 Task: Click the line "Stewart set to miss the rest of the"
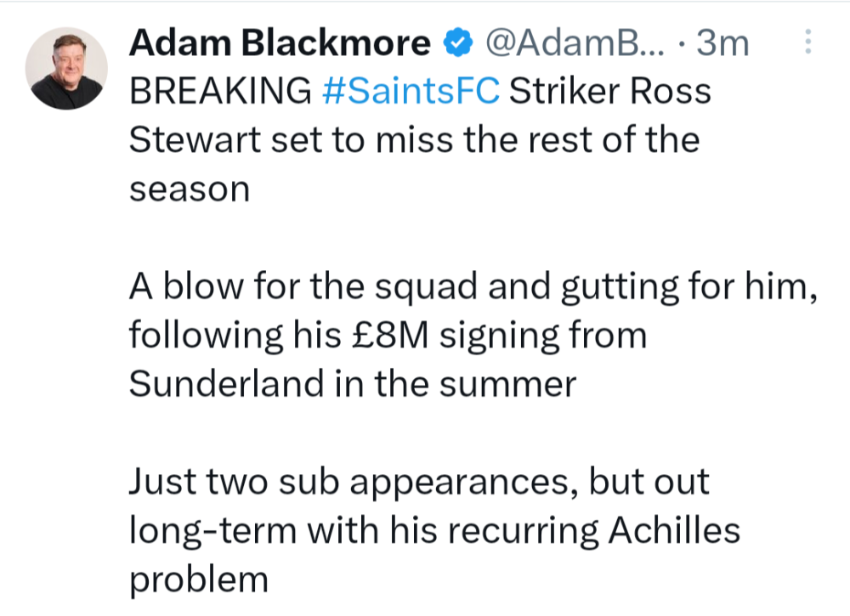click(x=414, y=139)
